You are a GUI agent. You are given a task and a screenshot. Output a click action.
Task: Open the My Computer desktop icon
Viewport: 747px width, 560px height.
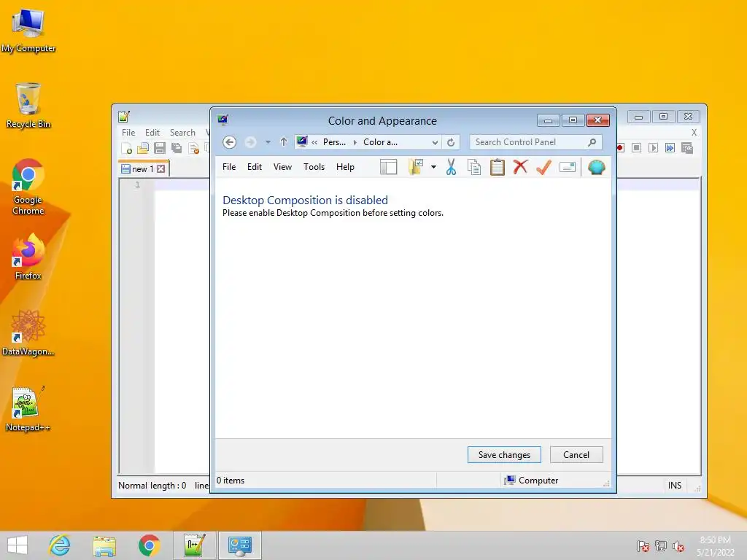(28, 31)
